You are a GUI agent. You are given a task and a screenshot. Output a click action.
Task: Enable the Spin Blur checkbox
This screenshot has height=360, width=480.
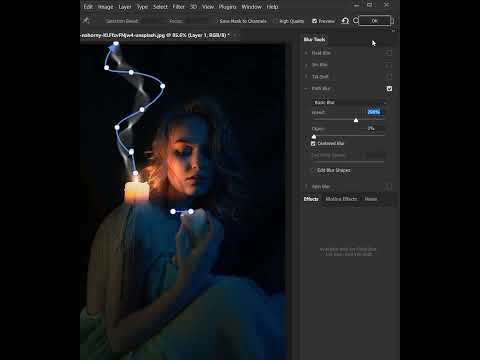tap(389, 187)
